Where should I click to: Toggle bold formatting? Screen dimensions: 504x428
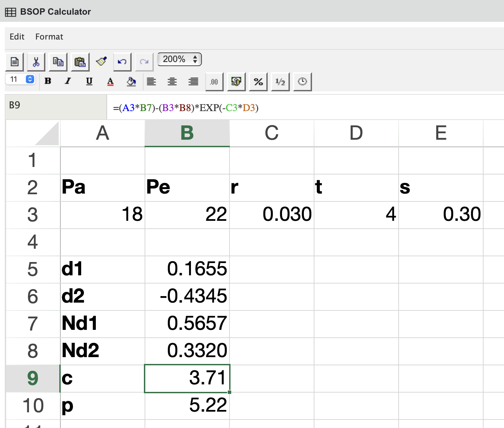click(x=48, y=81)
